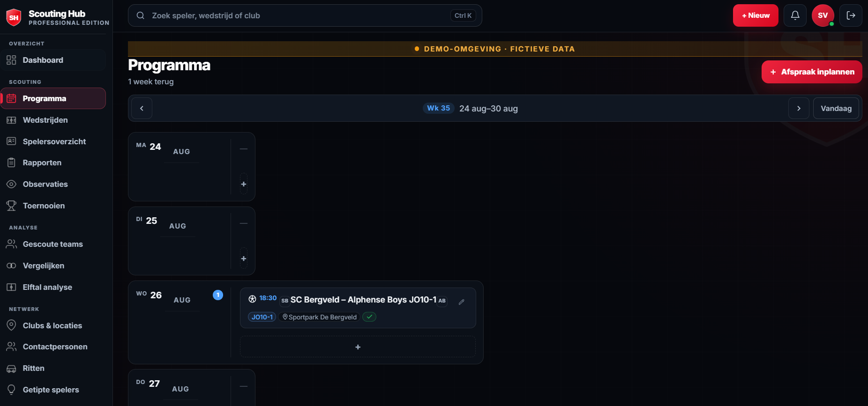Viewport: 868px width, 406px height.
Task: Go to previous week chevron
Action: (142, 108)
